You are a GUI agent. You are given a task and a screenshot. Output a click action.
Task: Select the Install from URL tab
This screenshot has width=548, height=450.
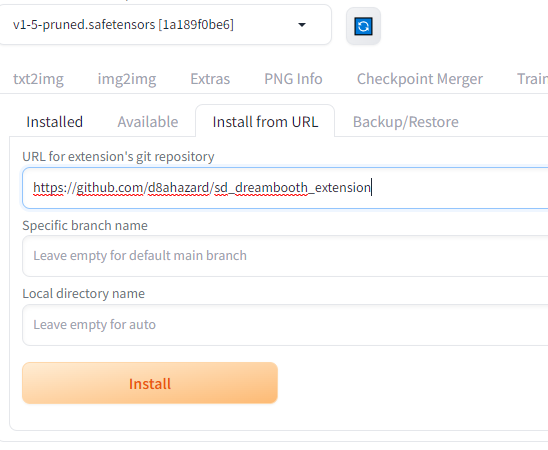(265, 121)
